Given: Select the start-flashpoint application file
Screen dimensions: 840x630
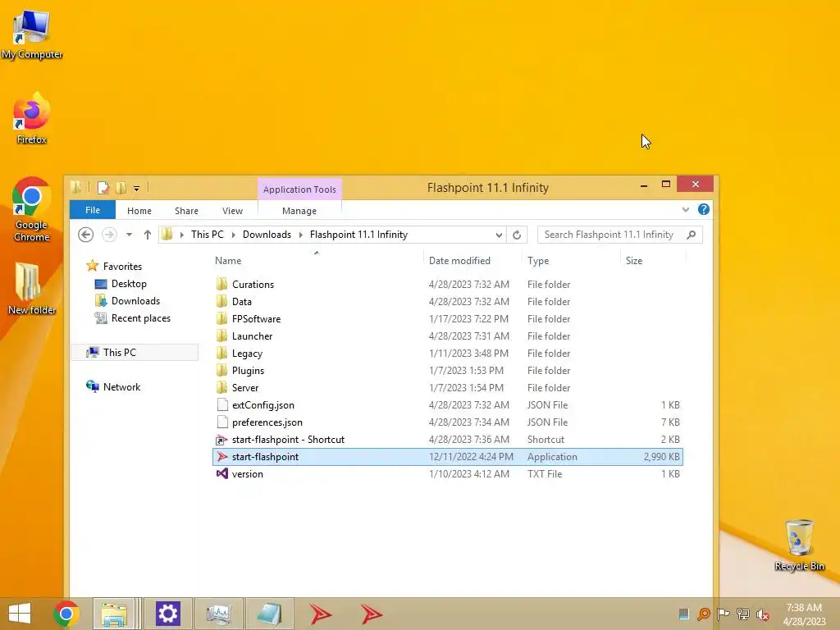Looking at the screenshot, I should pos(448,456).
